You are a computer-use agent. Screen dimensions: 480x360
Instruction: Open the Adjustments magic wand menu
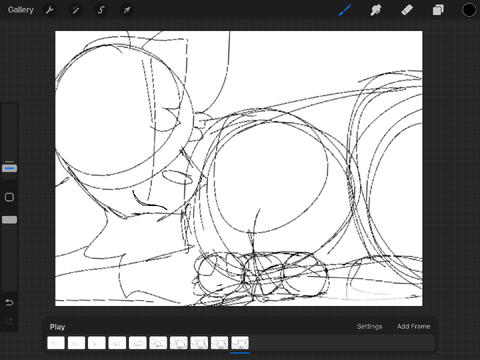pyautogui.click(x=75, y=10)
